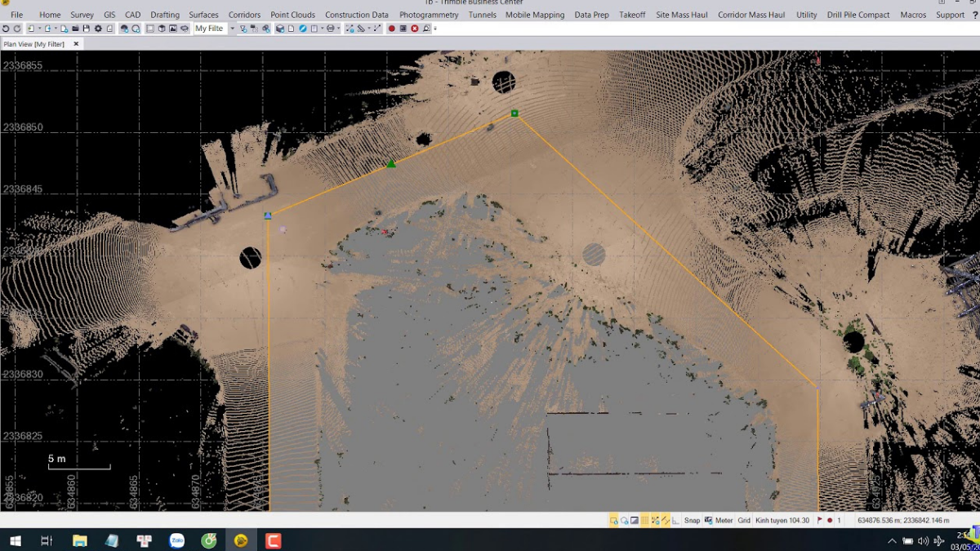This screenshot has height=551, width=980.
Task: Expand the print icon dropdown arrow
Action: pos(339,29)
